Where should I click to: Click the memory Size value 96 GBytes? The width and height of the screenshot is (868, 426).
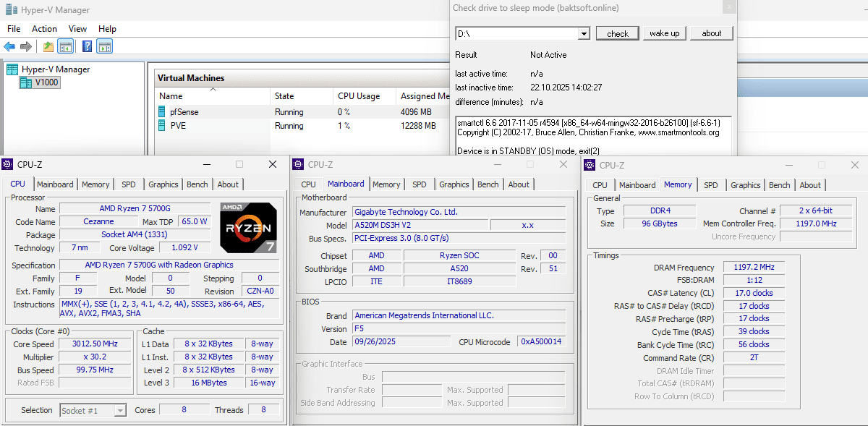[660, 224]
